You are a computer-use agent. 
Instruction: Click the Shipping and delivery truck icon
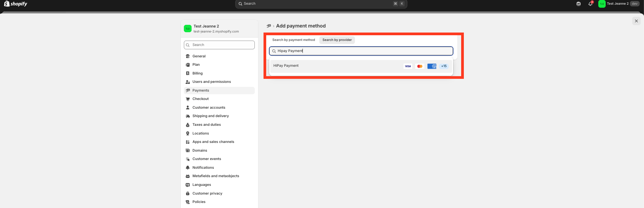[188, 116]
